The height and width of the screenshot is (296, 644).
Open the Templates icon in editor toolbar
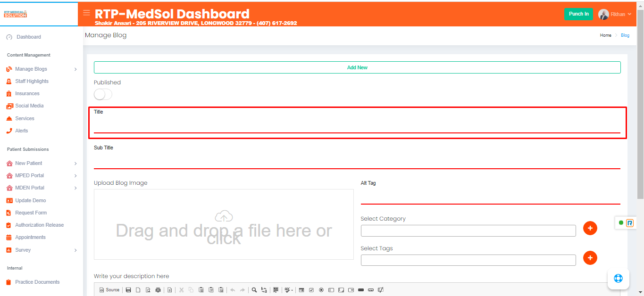pyautogui.click(x=169, y=290)
